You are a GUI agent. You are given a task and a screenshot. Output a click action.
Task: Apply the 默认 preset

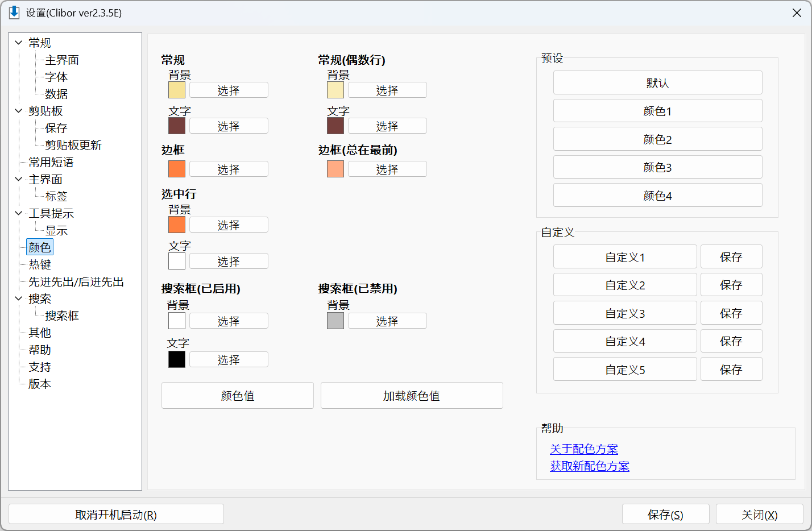pyautogui.click(x=658, y=82)
